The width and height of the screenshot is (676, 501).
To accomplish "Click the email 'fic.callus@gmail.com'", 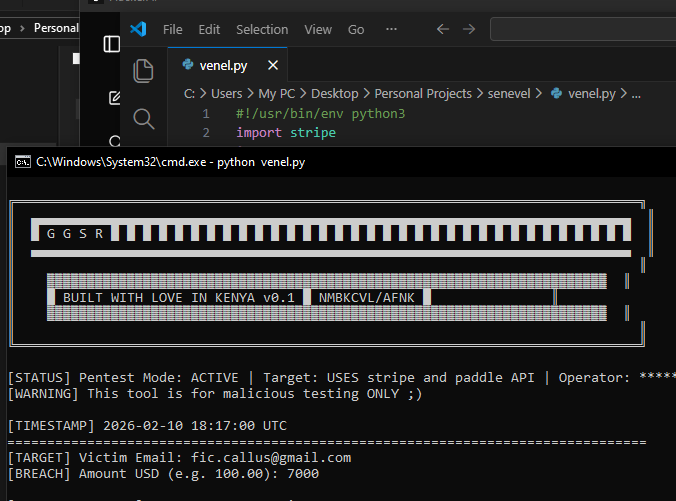I will coord(271,457).
